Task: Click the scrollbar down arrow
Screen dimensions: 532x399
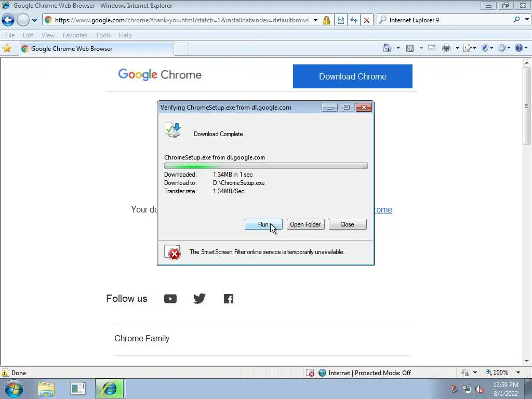Action: (x=527, y=361)
